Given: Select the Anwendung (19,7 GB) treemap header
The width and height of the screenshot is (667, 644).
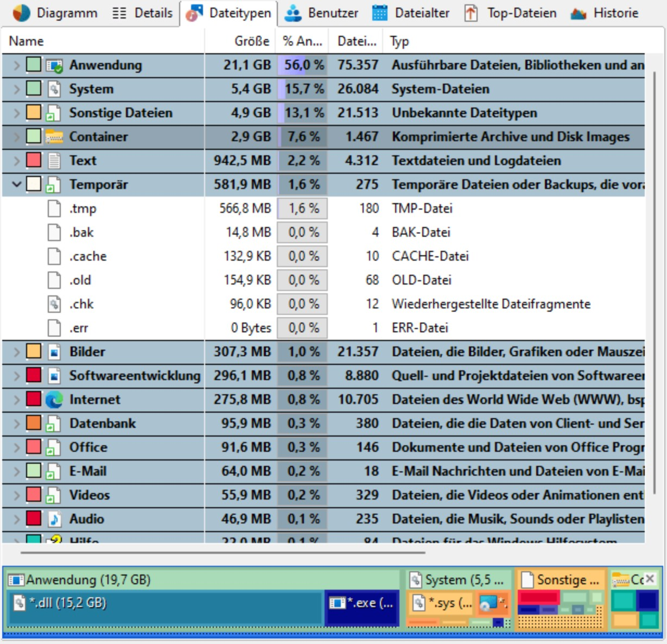Looking at the screenshot, I should [x=205, y=580].
